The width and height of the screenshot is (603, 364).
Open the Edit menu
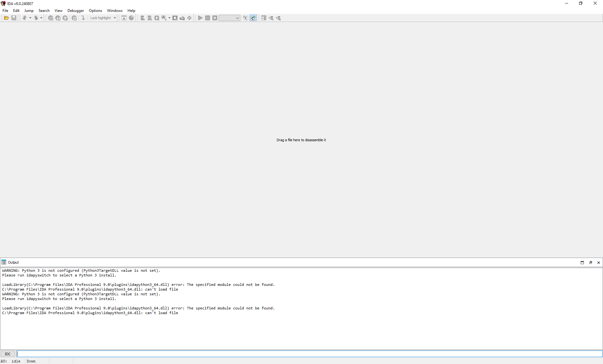(x=16, y=10)
